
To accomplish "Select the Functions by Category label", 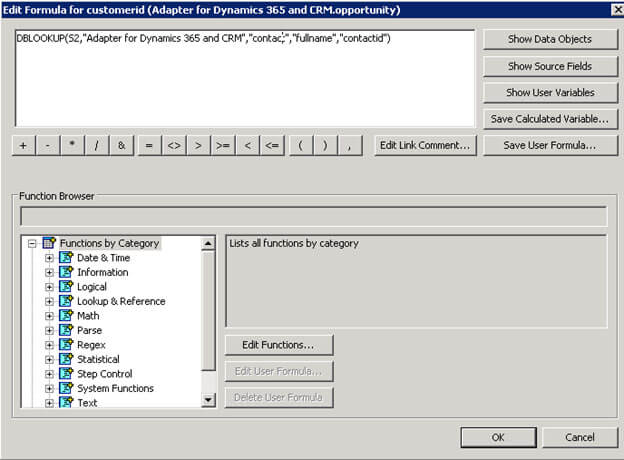I will 109,243.
